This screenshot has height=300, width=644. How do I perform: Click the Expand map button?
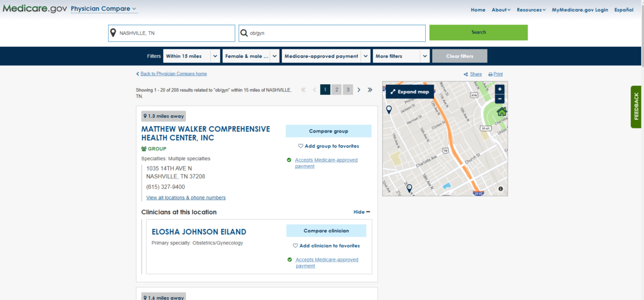(410, 92)
